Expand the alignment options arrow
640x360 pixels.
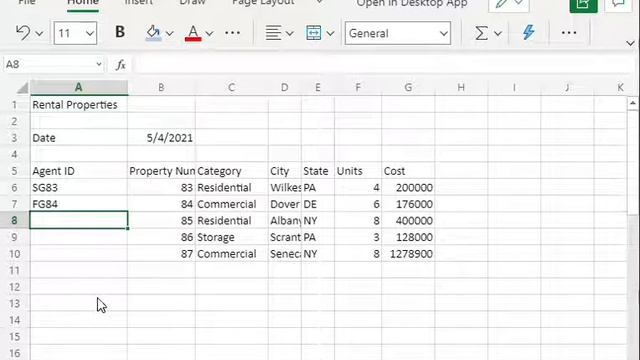coord(289,33)
